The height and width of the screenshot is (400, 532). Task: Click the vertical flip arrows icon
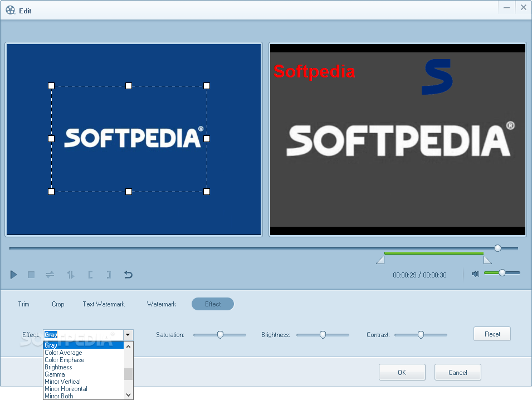click(71, 275)
